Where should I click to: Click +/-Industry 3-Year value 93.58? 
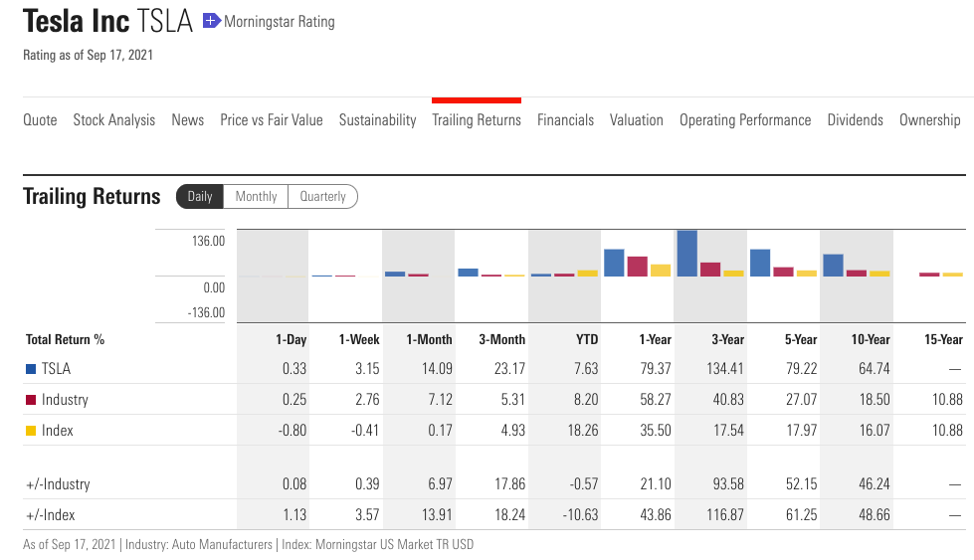point(728,483)
